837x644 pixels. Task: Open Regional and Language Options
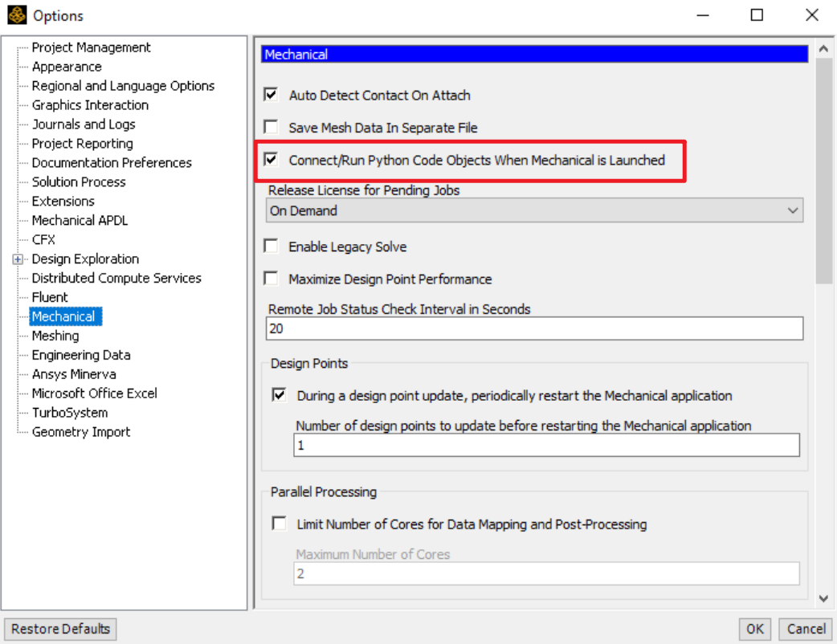[x=124, y=86]
